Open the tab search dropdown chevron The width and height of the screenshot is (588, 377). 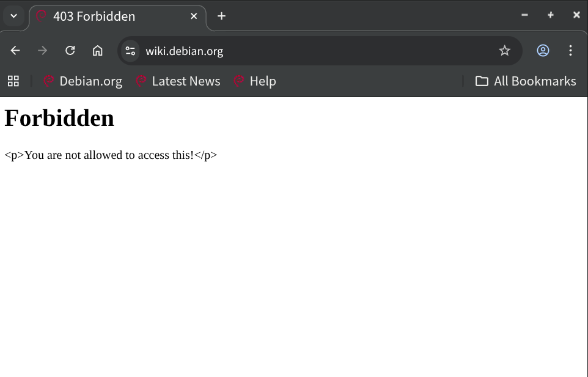[x=13, y=16]
